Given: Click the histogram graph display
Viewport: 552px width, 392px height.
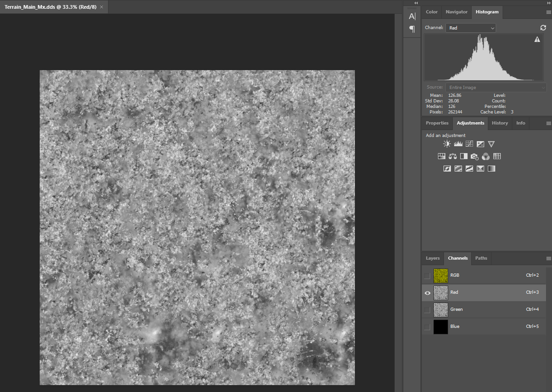Looking at the screenshot, I should point(485,57).
